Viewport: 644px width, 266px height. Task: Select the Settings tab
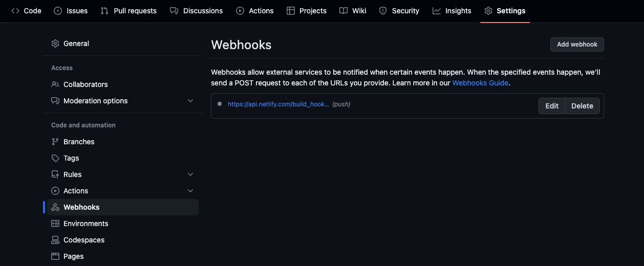[x=505, y=11]
